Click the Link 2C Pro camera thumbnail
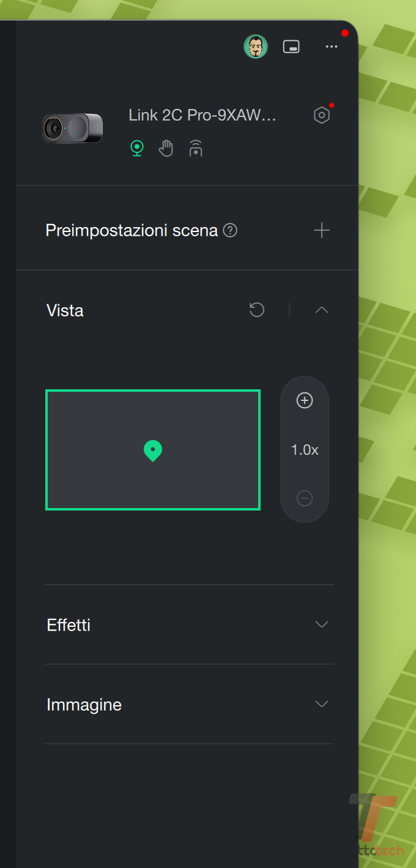 pyautogui.click(x=72, y=129)
